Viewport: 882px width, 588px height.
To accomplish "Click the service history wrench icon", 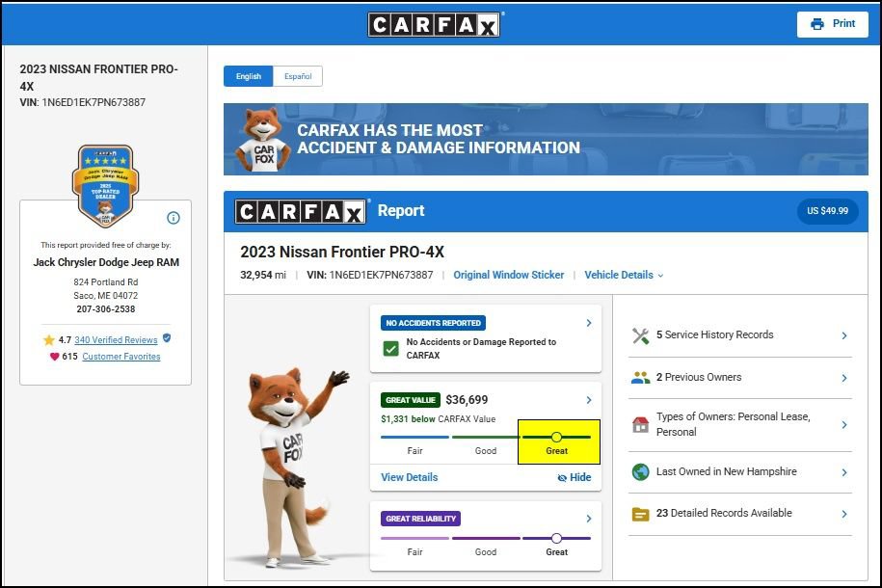I will [641, 335].
